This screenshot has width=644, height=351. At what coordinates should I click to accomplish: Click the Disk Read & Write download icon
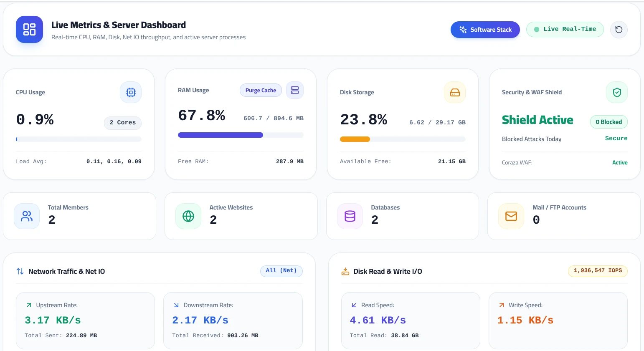coord(345,271)
